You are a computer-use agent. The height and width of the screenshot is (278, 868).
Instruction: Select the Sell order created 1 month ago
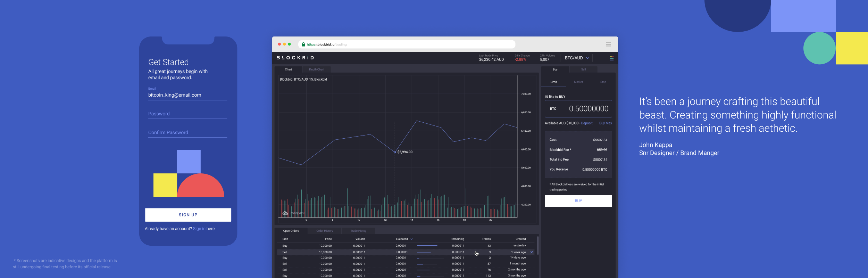click(406, 264)
